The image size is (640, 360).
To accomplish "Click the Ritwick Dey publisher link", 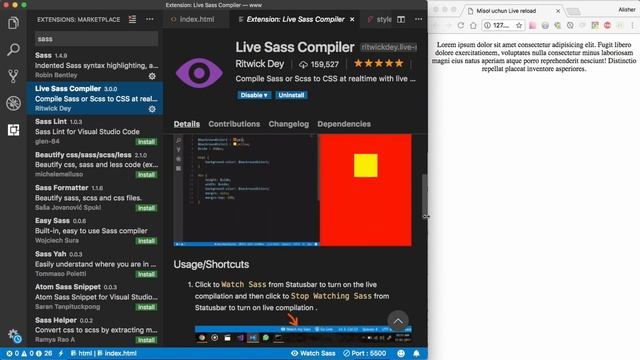I will (x=260, y=64).
